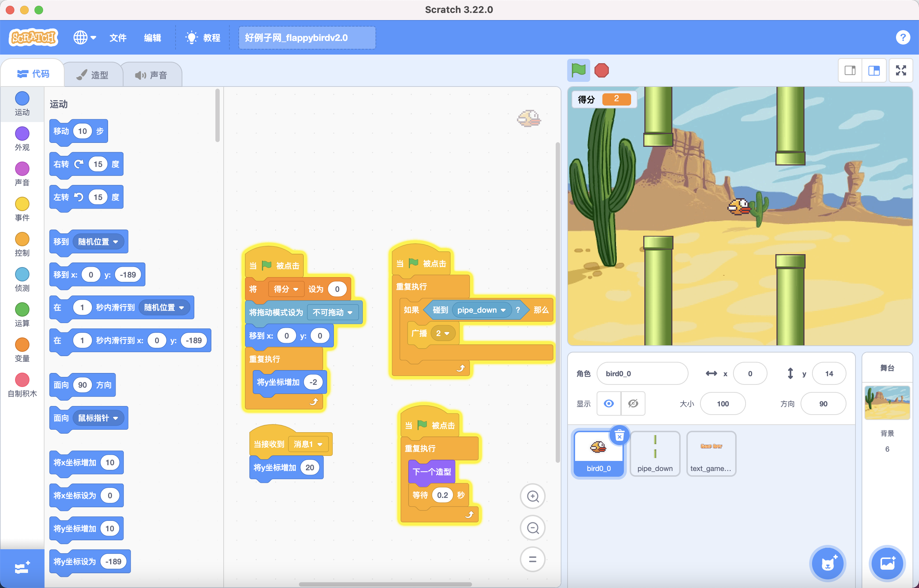Switch to large stage layout
This screenshot has width=919, height=588.
coord(874,70)
